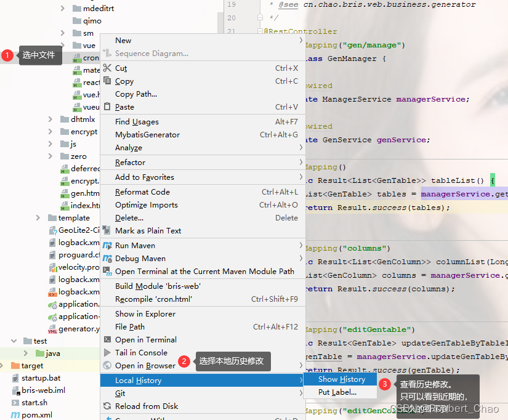Open the Git submenu

(x=203, y=394)
